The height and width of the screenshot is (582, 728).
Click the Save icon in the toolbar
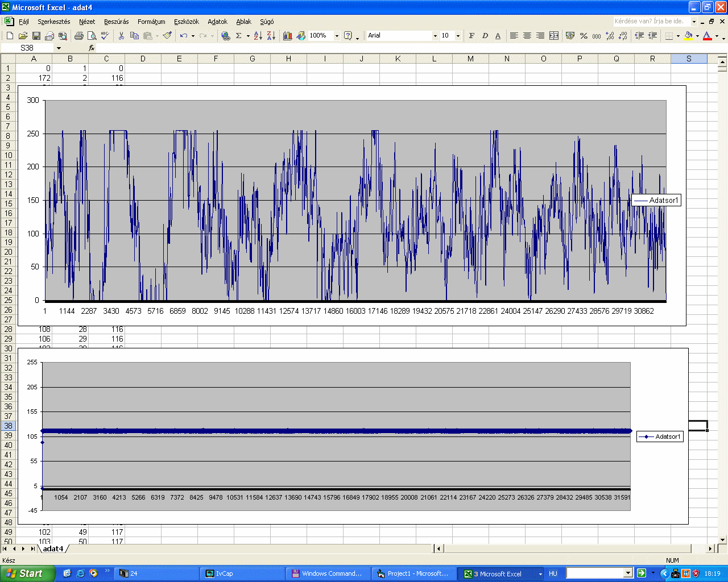pos(36,36)
